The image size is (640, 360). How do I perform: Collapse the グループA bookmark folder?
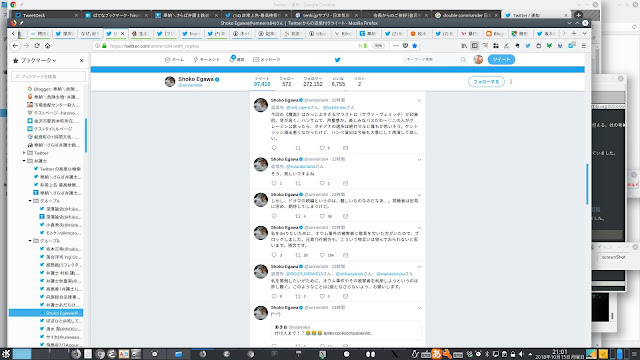pos(30,201)
